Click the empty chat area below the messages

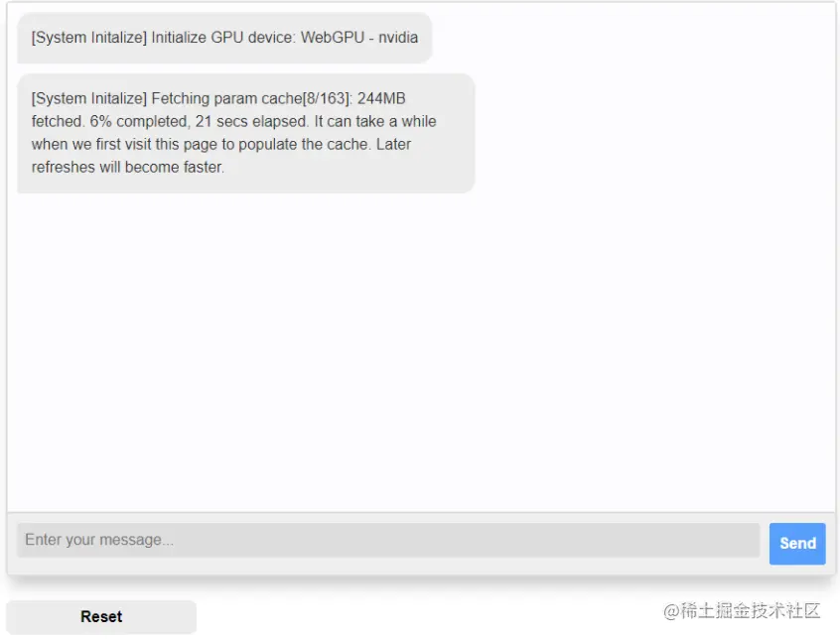coord(421,348)
